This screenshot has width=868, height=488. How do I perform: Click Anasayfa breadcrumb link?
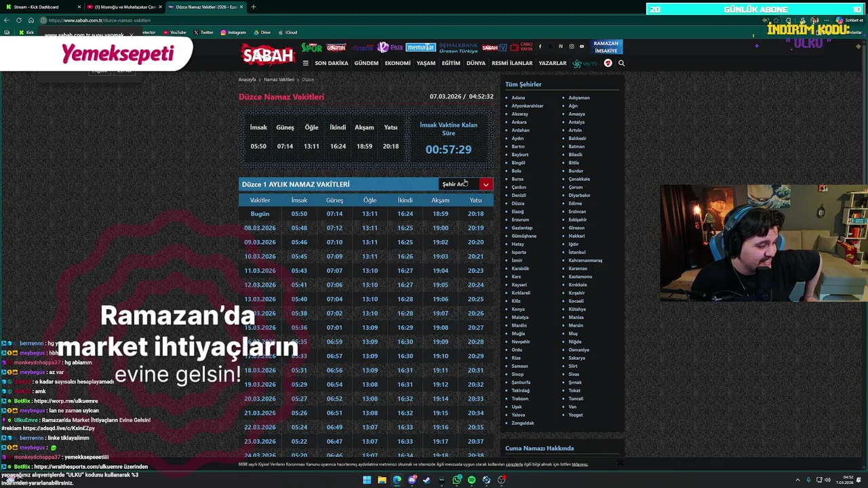(x=247, y=79)
